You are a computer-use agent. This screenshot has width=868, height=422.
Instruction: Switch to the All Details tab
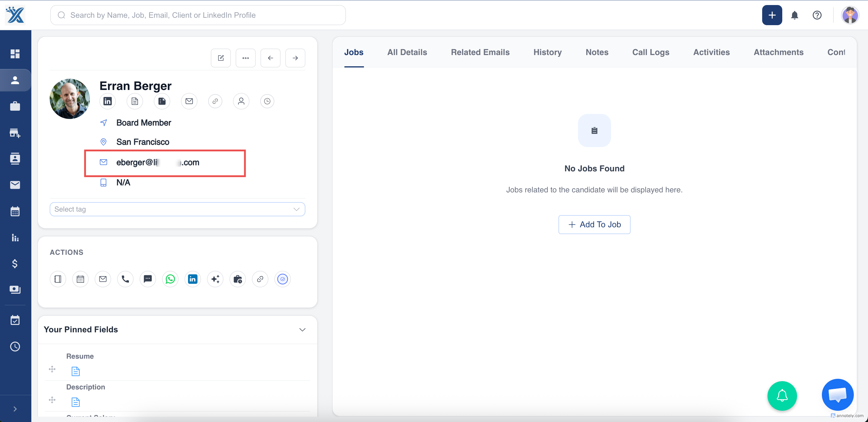[x=407, y=52]
